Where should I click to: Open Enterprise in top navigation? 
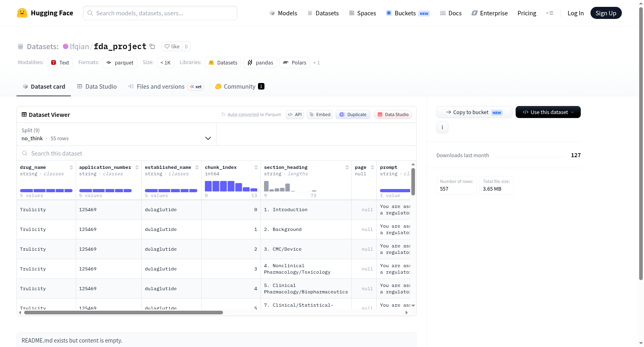tap(489, 13)
